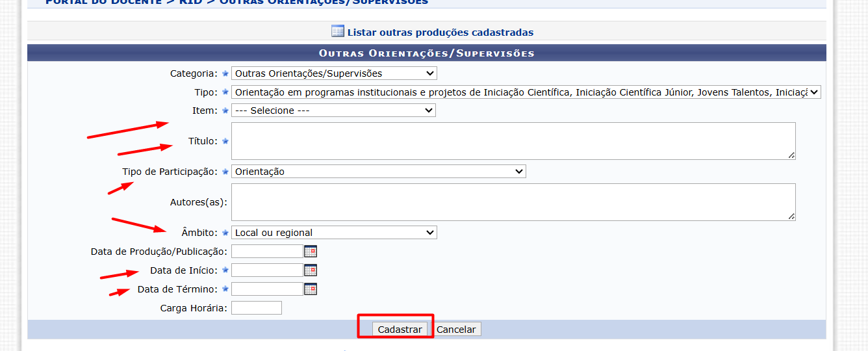Click the Data de Início date field
868x351 pixels.
point(267,270)
